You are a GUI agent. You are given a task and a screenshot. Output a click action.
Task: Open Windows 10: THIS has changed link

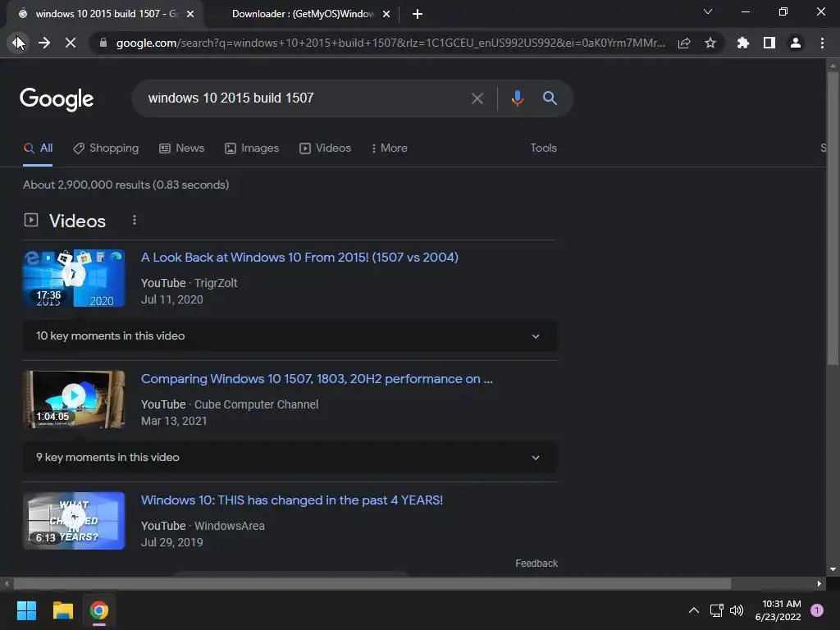point(292,500)
